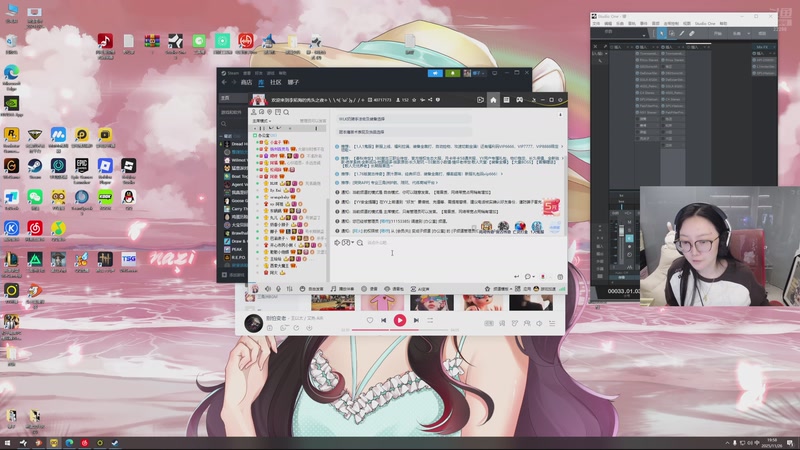800x450 pixels.
Task: Open the 娜子 profile tab in Steam
Action: pos(293,82)
